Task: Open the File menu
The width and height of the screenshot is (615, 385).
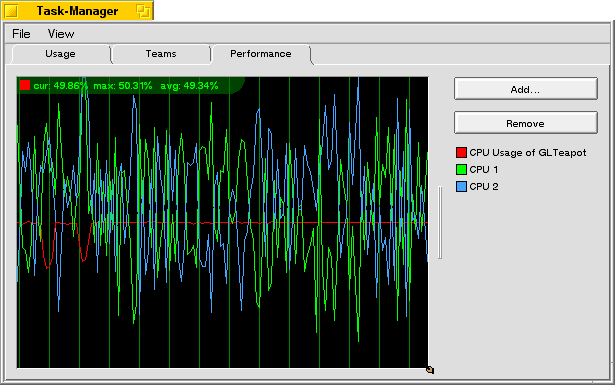Action: (21, 34)
